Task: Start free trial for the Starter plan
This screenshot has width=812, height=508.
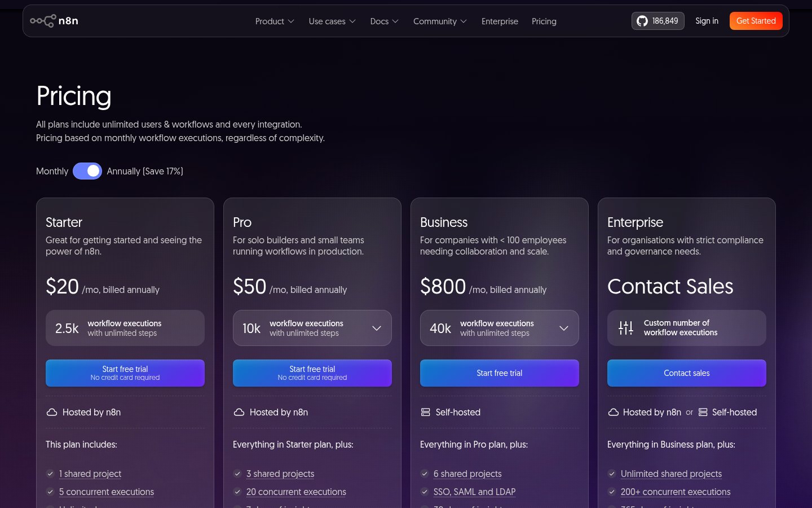Action: pos(125,373)
